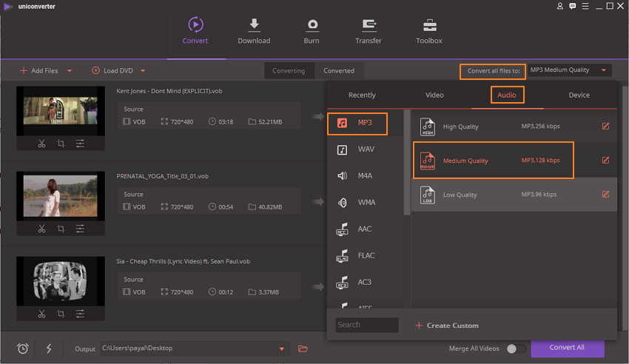Click the format list scrollbar
The image size is (629, 364).
tap(407, 162)
